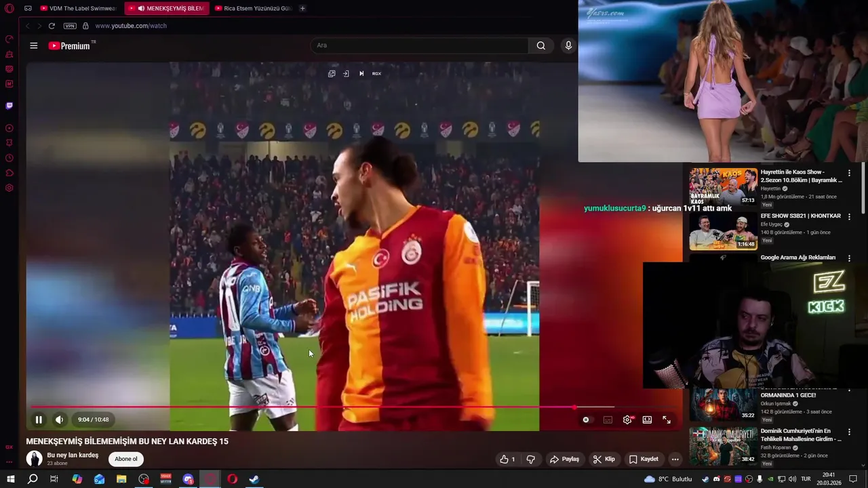
Task: Start voice search with microphone icon
Action: [568, 45]
